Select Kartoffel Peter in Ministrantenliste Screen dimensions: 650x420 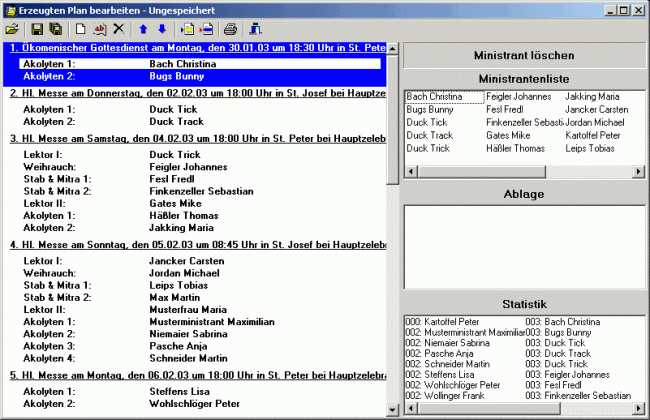[593, 135]
